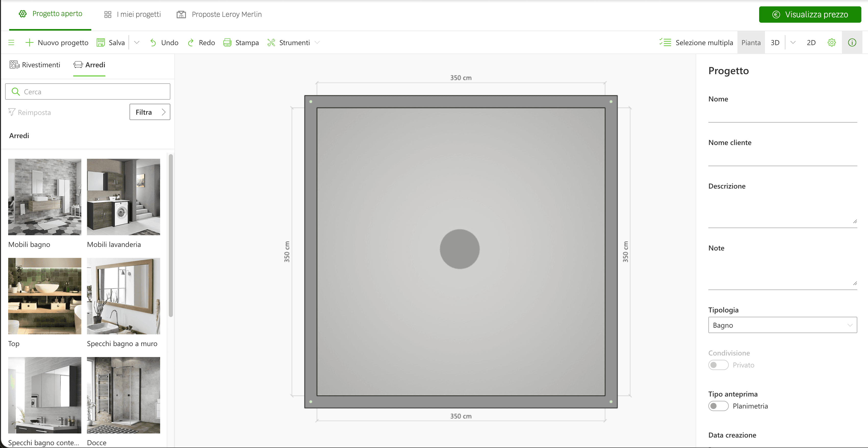Click the search magnifier in Cerca field
This screenshot has height=448, width=868.
[x=16, y=91]
